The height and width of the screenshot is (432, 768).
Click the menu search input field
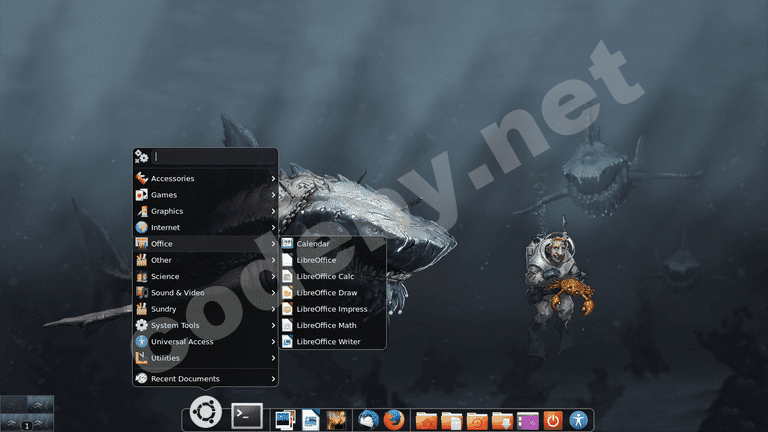213,157
